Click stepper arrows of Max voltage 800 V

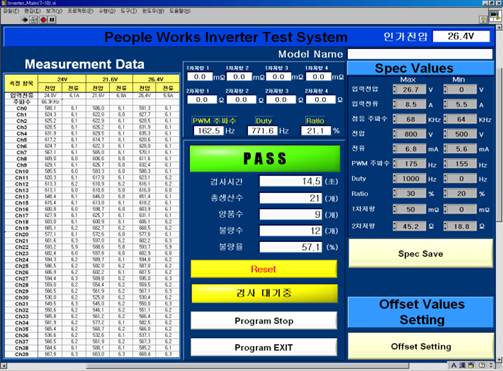point(395,134)
